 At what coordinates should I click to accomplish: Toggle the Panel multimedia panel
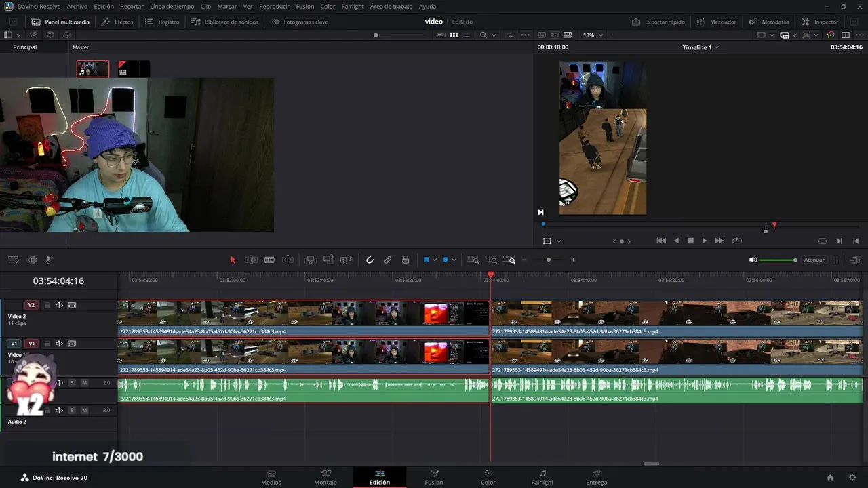coord(60,22)
